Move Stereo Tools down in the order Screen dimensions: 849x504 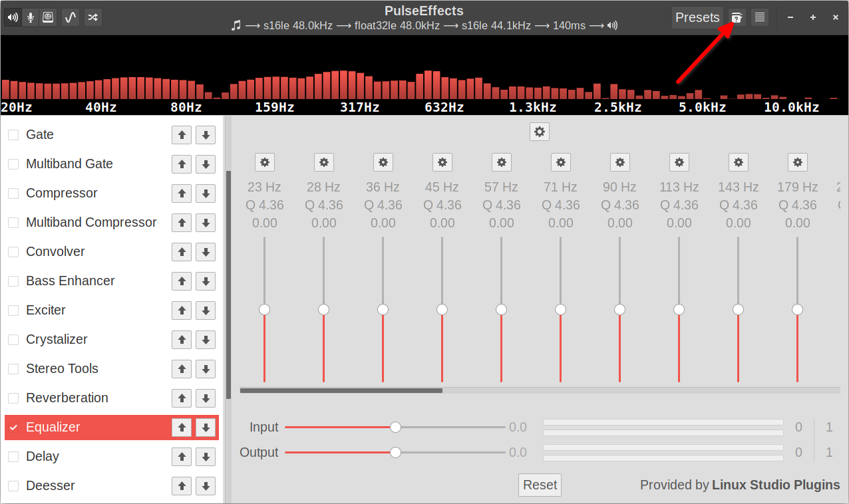(x=206, y=369)
